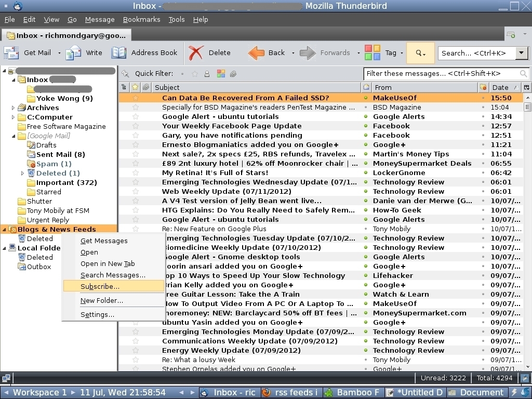
Task: Open the File menu
Action: click(x=9, y=20)
